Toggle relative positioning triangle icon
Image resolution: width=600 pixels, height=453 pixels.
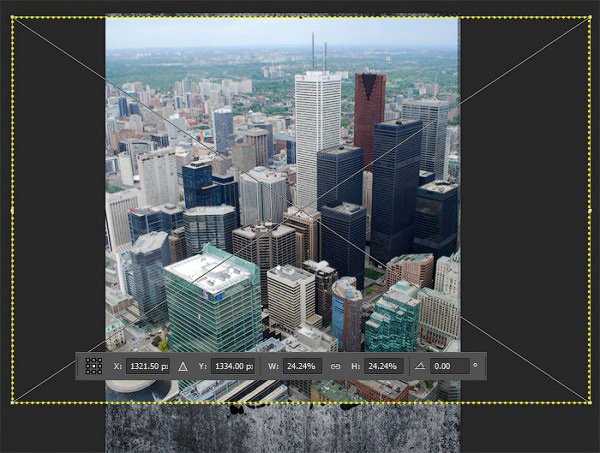tap(183, 367)
